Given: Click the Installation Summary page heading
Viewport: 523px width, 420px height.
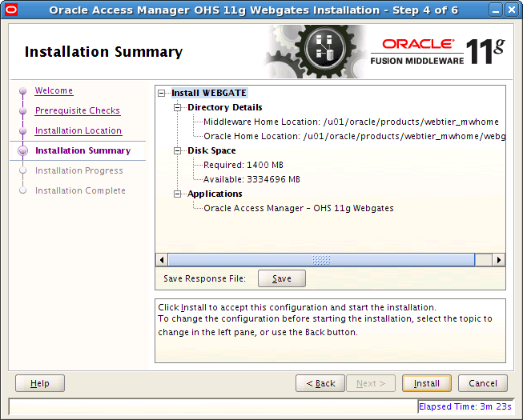Looking at the screenshot, I should point(104,52).
